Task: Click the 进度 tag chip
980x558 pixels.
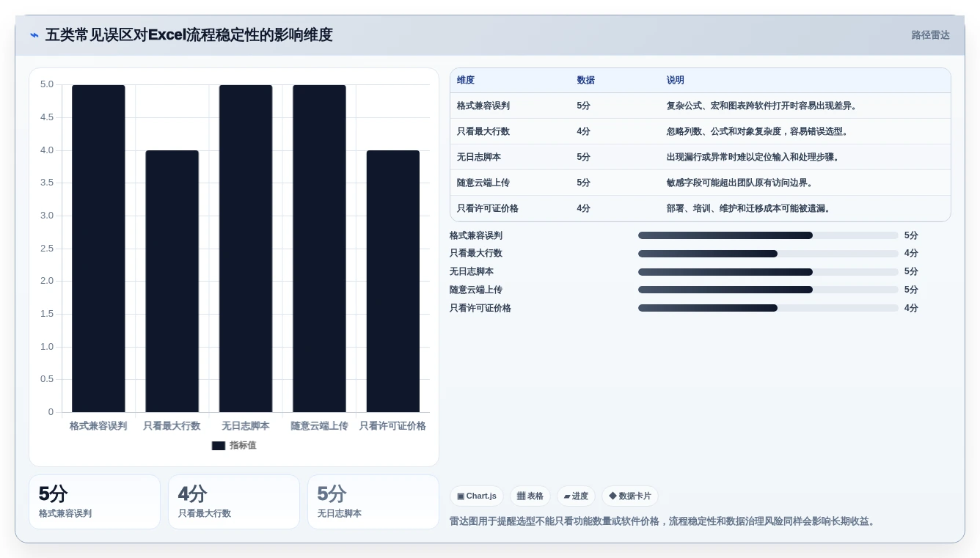Action: 576,496
